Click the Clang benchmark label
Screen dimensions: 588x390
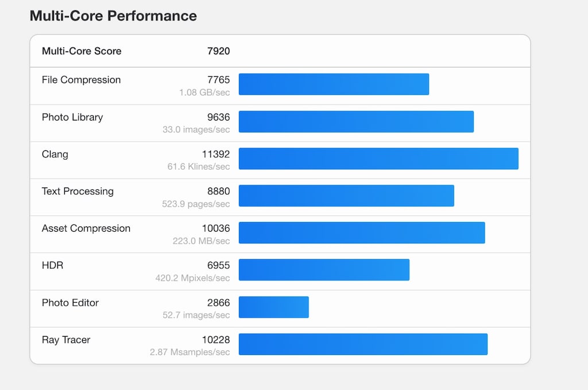click(55, 154)
